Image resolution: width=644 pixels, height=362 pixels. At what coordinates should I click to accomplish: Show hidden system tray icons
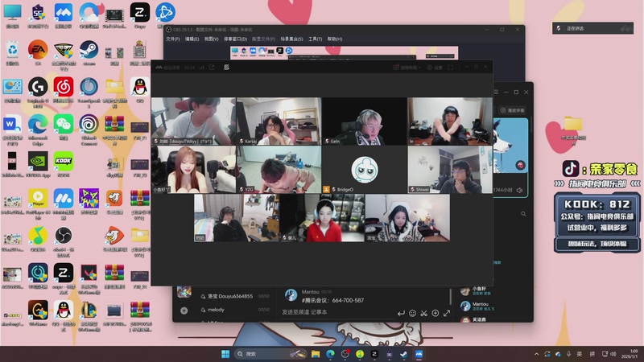point(536,354)
